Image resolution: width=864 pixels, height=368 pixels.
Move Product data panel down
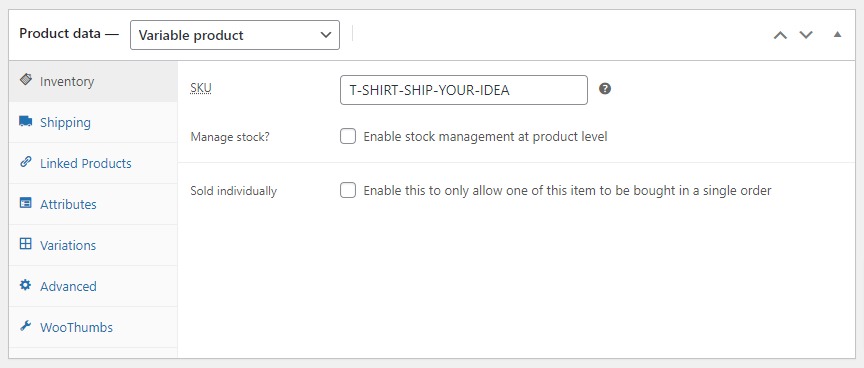(806, 35)
